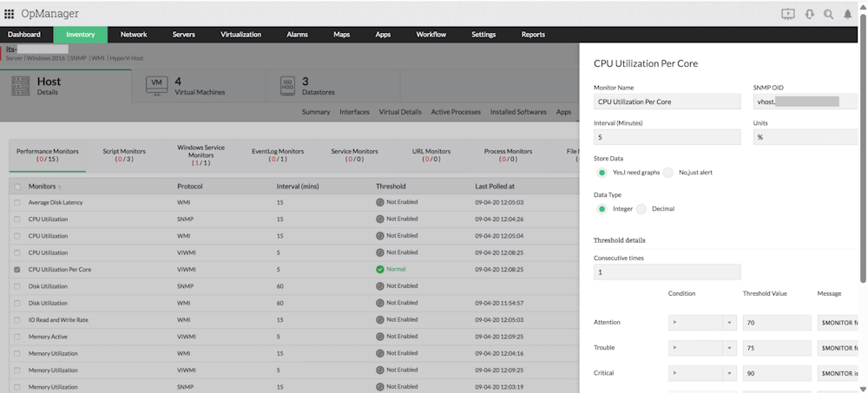868x393 pixels.
Task: Open the alarm bell notifications icon
Action: click(847, 15)
